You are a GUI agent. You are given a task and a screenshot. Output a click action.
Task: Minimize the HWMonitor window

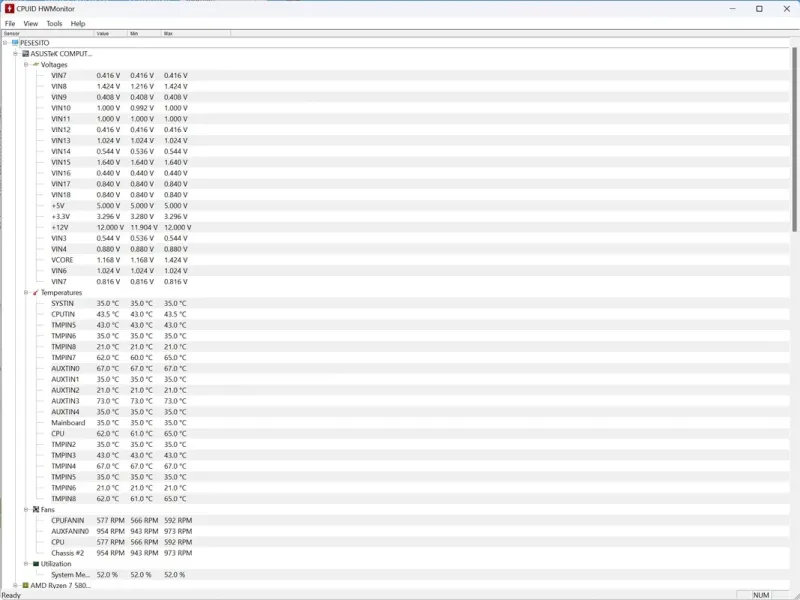733,9
